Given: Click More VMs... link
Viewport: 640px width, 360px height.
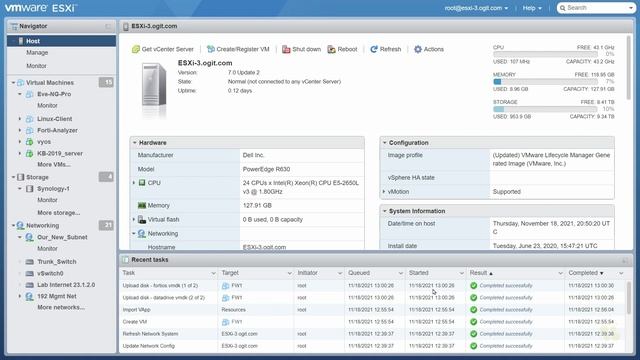Looking at the screenshot, I should (x=54, y=164).
